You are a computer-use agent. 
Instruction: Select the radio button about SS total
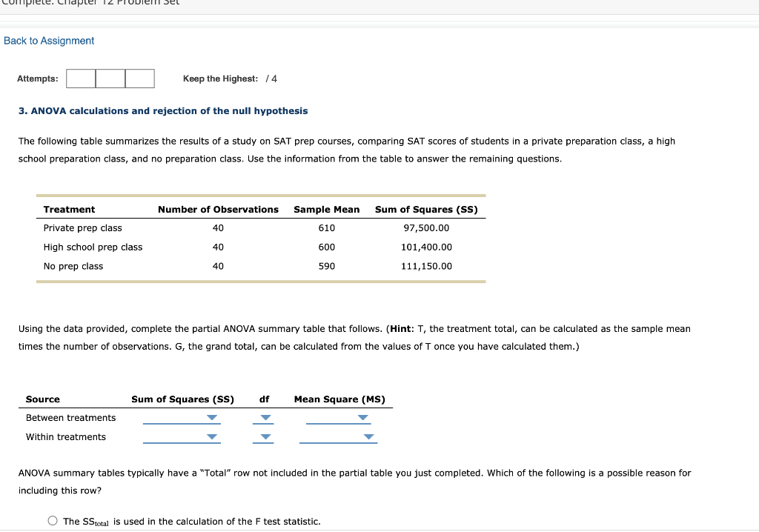(53, 520)
